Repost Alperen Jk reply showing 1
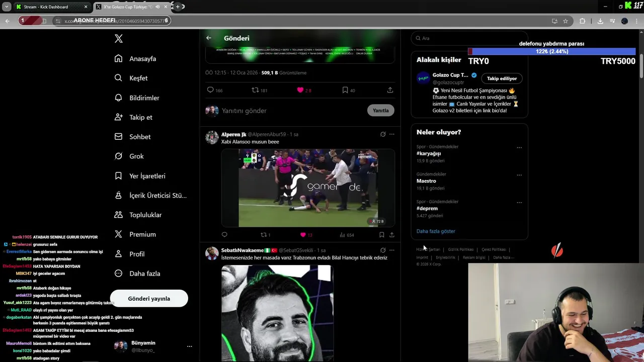 tap(263, 235)
